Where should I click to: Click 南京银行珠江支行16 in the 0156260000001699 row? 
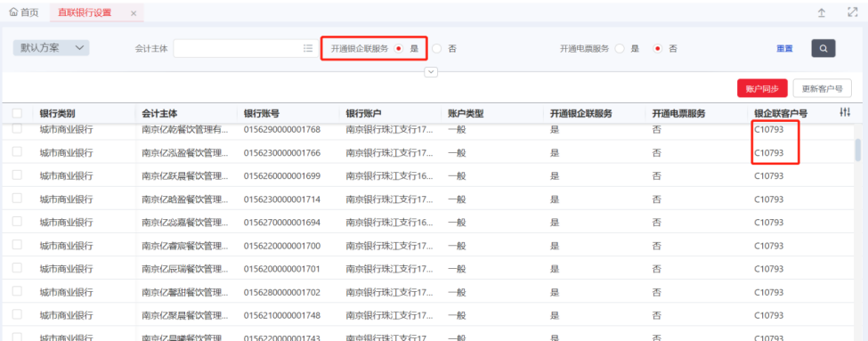coord(389,176)
